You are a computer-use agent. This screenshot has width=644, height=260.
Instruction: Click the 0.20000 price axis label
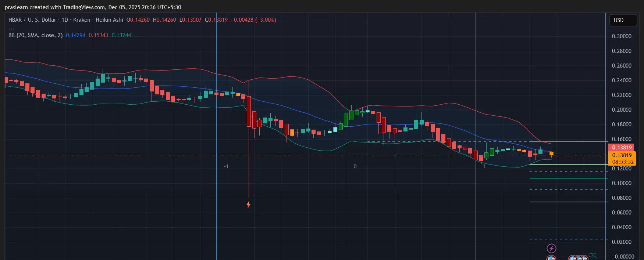pos(622,110)
